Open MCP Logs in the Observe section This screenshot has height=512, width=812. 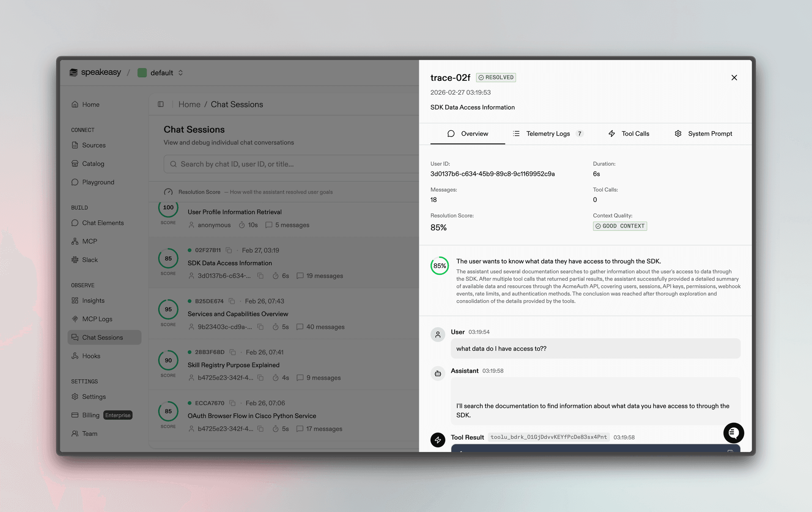(x=97, y=319)
